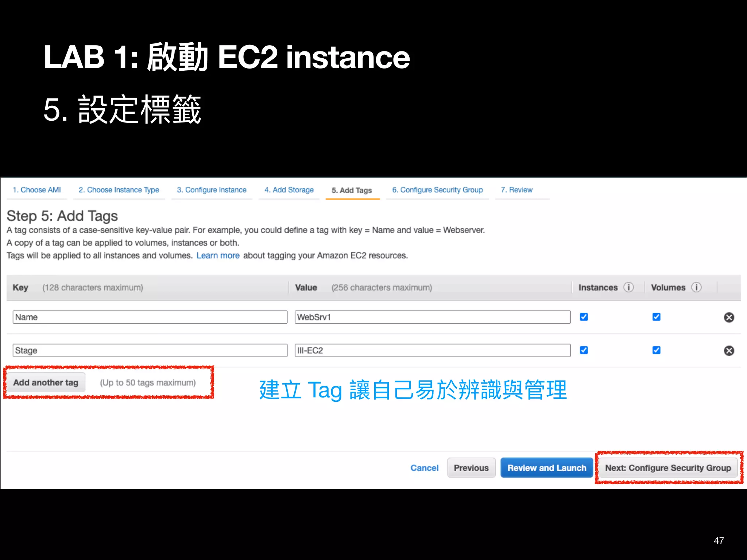Click the Key column header

(20, 288)
